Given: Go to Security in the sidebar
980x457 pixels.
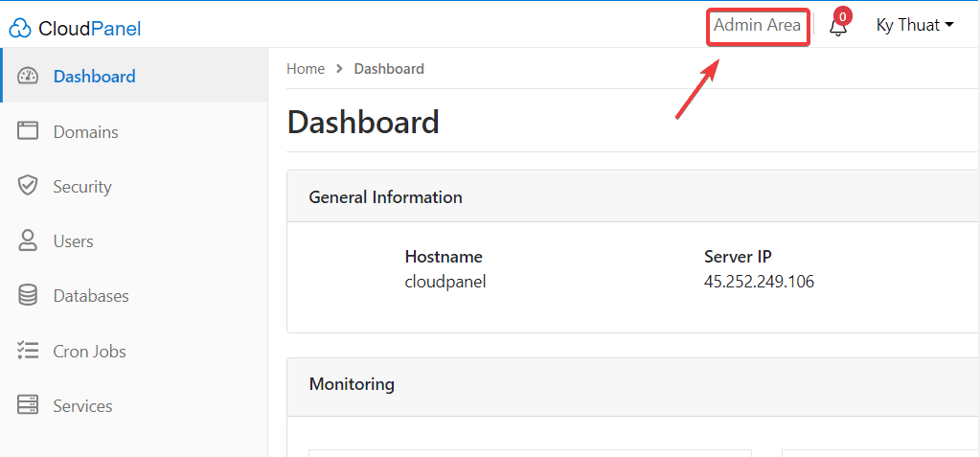Looking at the screenshot, I should [x=82, y=187].
